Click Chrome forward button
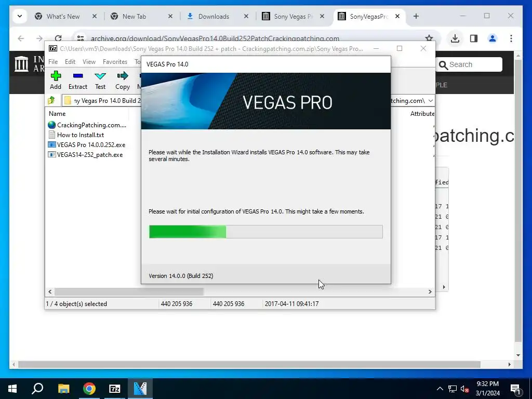 [39, 38]
